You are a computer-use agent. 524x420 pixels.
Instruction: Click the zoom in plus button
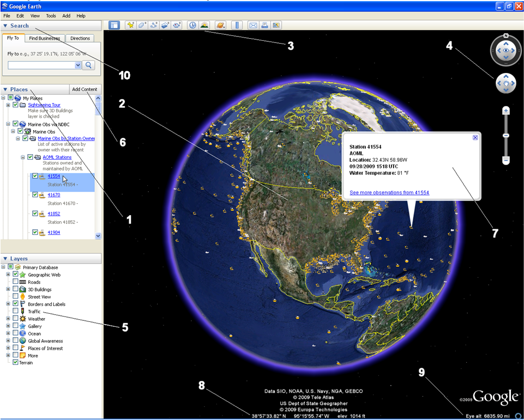506,111
